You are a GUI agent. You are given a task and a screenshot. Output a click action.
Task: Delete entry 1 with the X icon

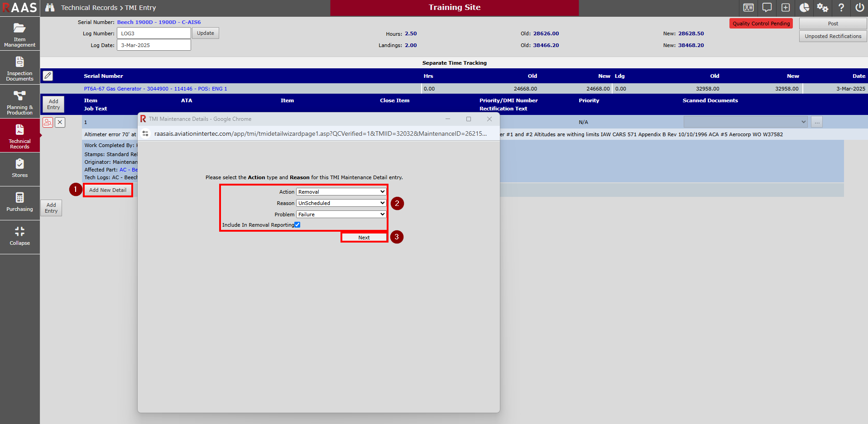60,122
